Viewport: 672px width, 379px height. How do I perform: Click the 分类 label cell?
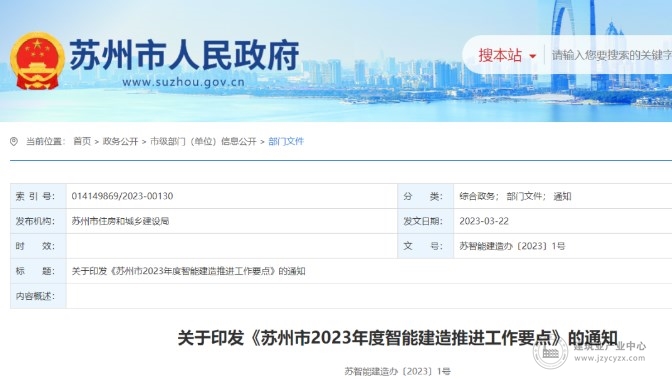click(426, 196)
